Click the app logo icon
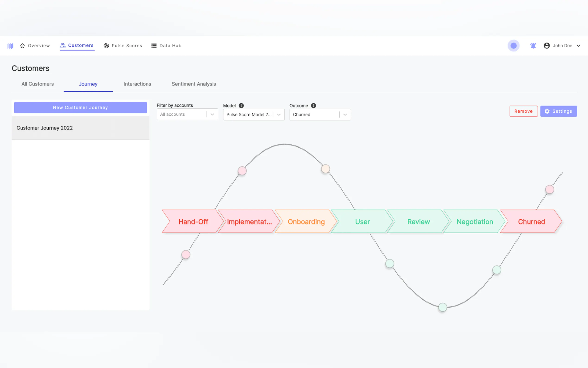The image size is (588, 368). 10,46
